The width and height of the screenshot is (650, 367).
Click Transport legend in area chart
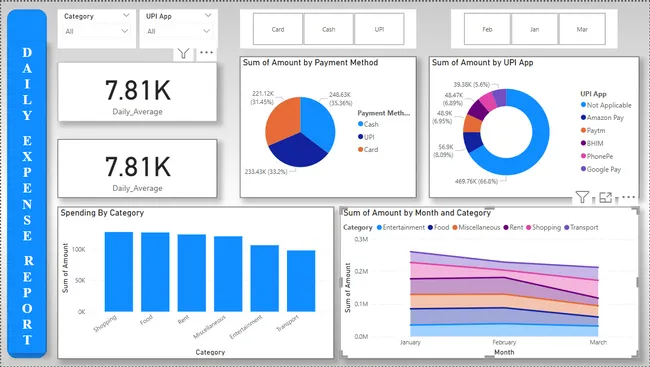(581, 227)
